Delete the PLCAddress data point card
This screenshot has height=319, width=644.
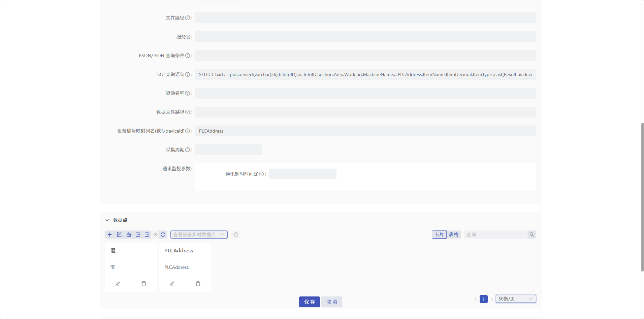[x=198, y=284]
